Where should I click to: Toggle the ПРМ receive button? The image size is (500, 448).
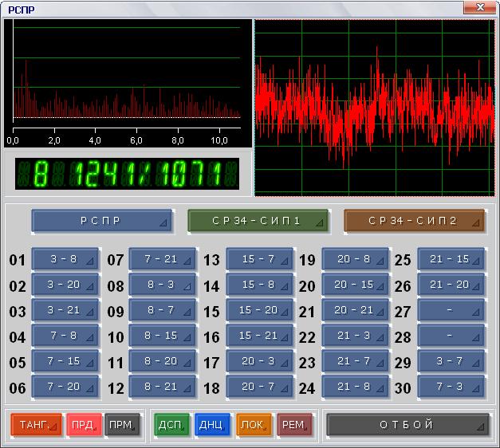122,425
